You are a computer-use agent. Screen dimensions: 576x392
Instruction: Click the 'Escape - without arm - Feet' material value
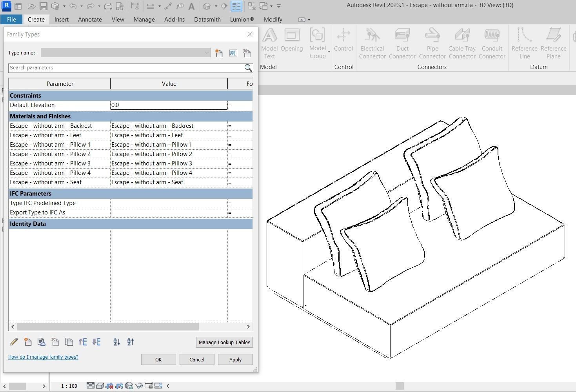click(x=169, y=135)
